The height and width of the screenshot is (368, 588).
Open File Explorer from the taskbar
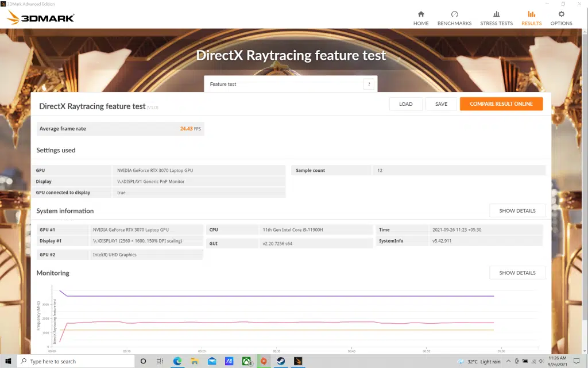click(194, 361)
